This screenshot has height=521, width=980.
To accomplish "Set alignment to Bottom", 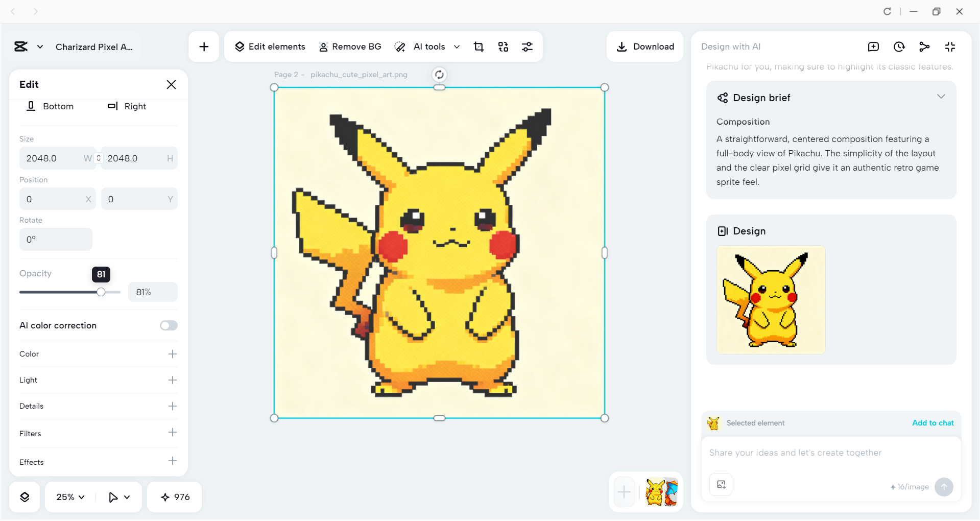I will [50, 106].
